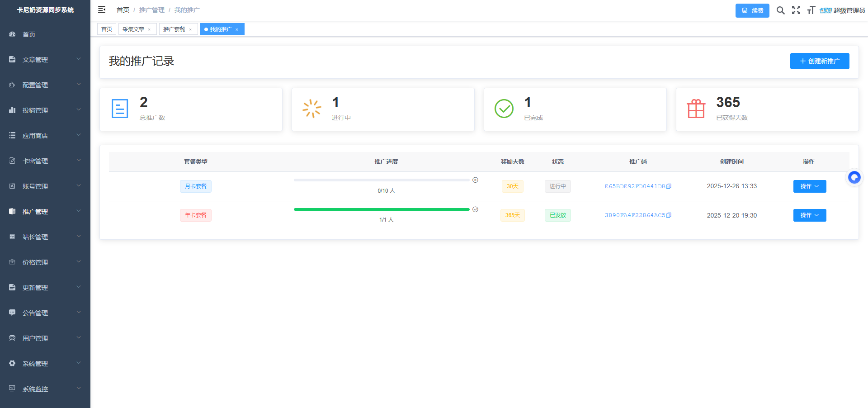
Task: Collapse the sidebar with the hamburger icon
Action: click(102, 9)
